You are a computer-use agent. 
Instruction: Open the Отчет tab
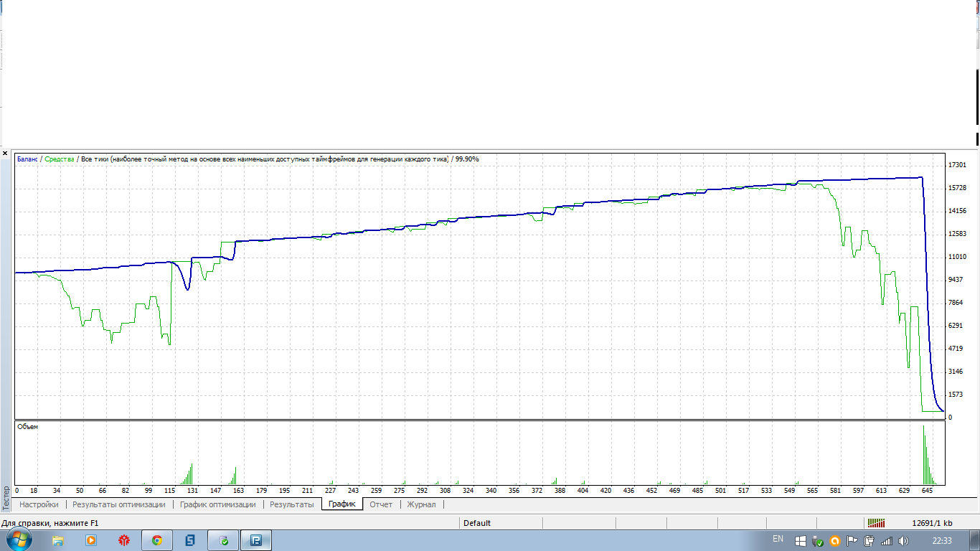pyautogui.click(x=381, y=504)
